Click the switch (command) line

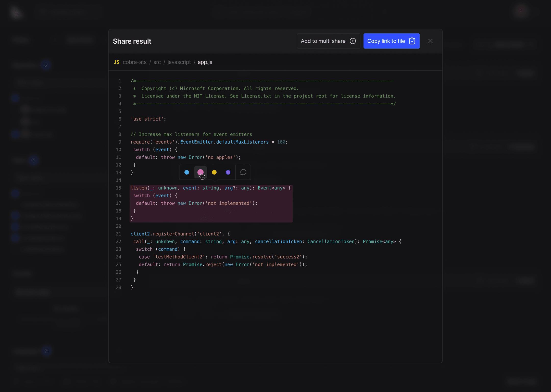[x=161, y=249]
